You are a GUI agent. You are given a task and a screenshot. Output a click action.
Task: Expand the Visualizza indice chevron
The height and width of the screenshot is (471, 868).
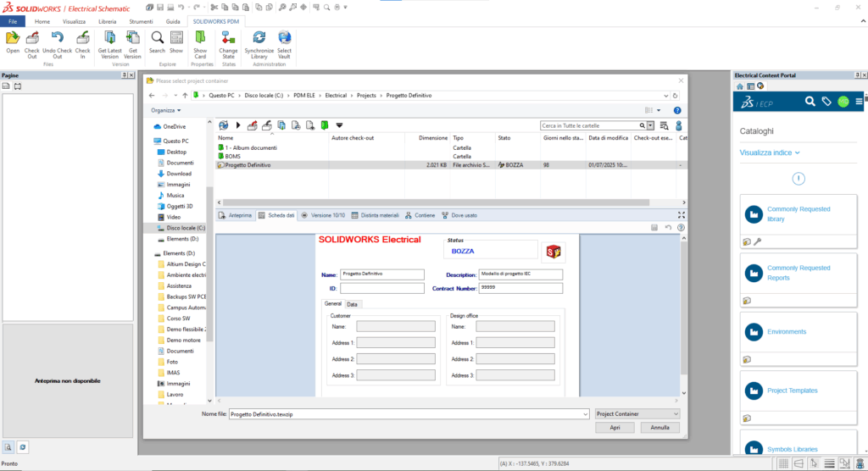point(797,153)
